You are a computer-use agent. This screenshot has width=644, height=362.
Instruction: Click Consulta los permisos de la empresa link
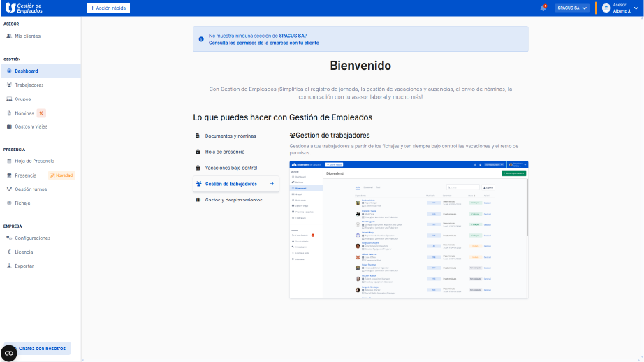(x=264, y=43)
